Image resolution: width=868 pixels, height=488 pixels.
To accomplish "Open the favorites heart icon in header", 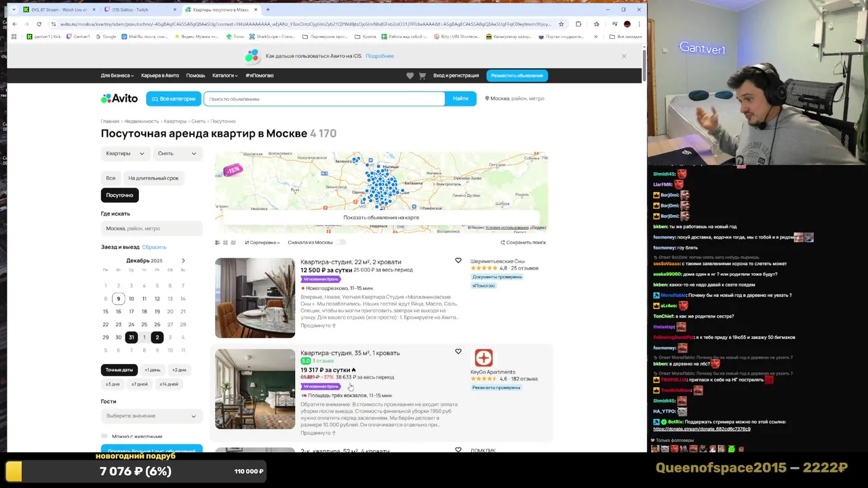I will click(410, 75).
